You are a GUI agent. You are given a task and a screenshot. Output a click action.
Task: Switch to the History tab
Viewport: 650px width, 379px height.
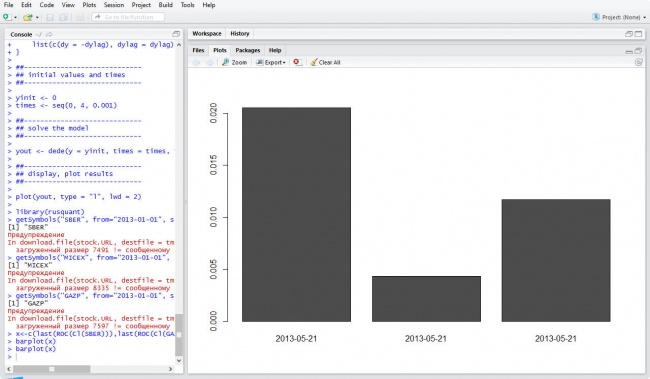click(240, 34)
